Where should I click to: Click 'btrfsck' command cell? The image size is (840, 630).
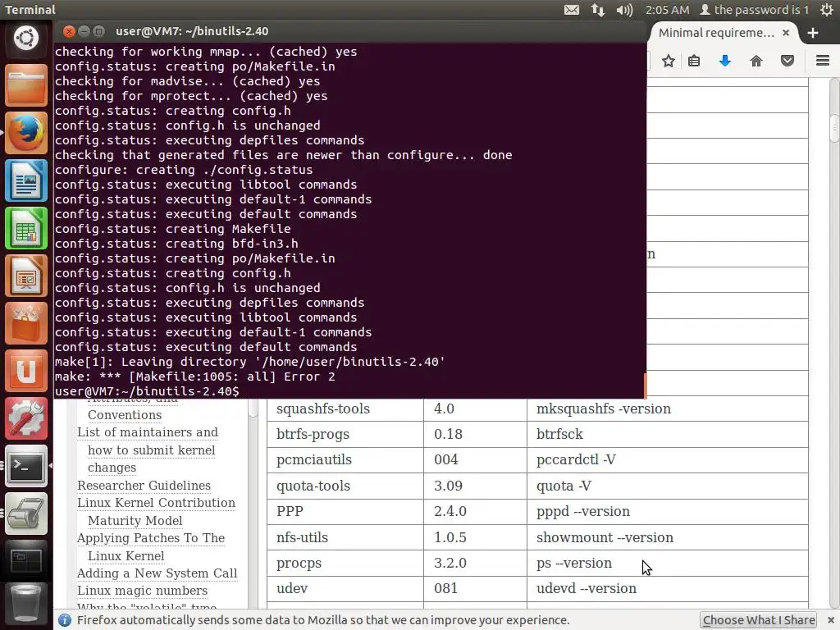tap(668, 435)
